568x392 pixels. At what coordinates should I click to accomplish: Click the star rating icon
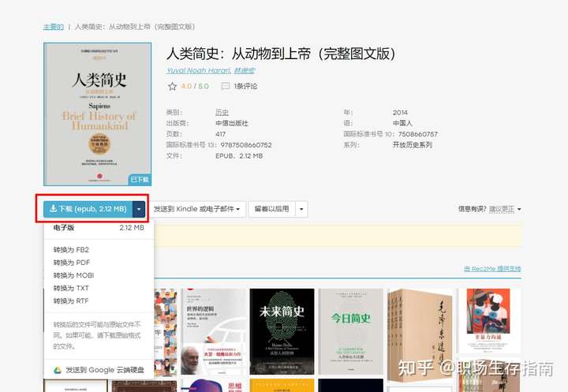(x=172, y=86)
